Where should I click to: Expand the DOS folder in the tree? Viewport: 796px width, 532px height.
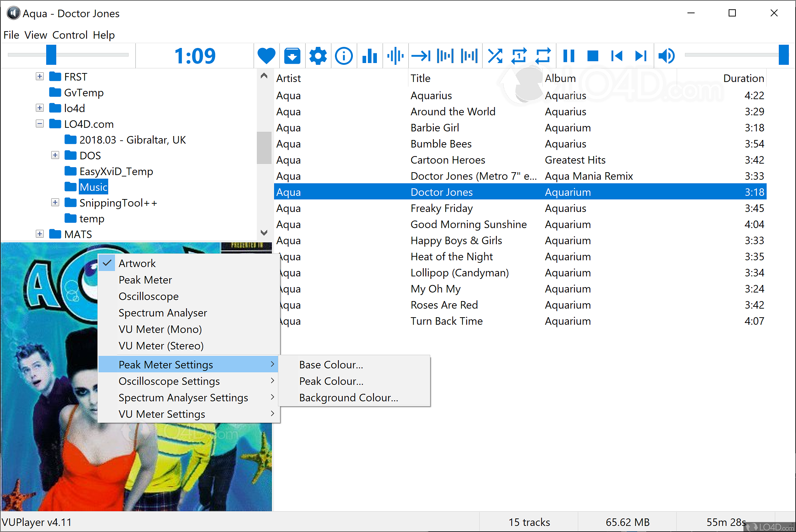point(55,155)
